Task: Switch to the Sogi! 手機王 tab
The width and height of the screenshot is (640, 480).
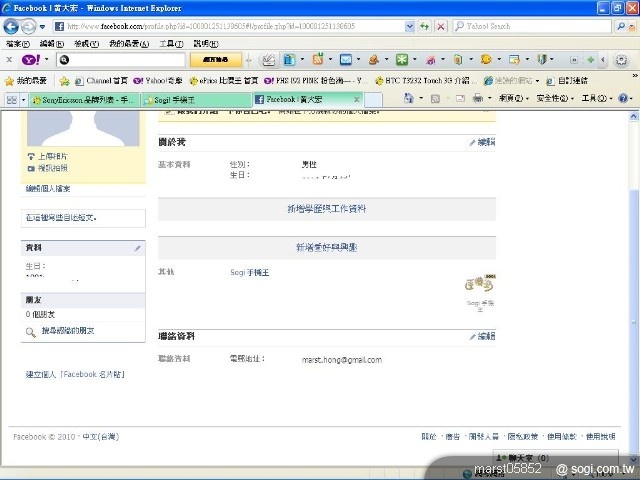Action: (196, 100)
